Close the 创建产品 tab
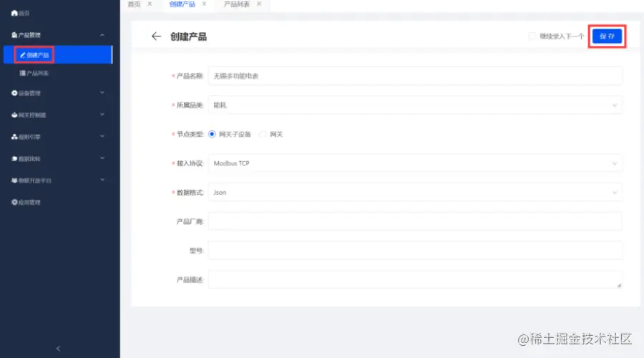 point(204,4)
